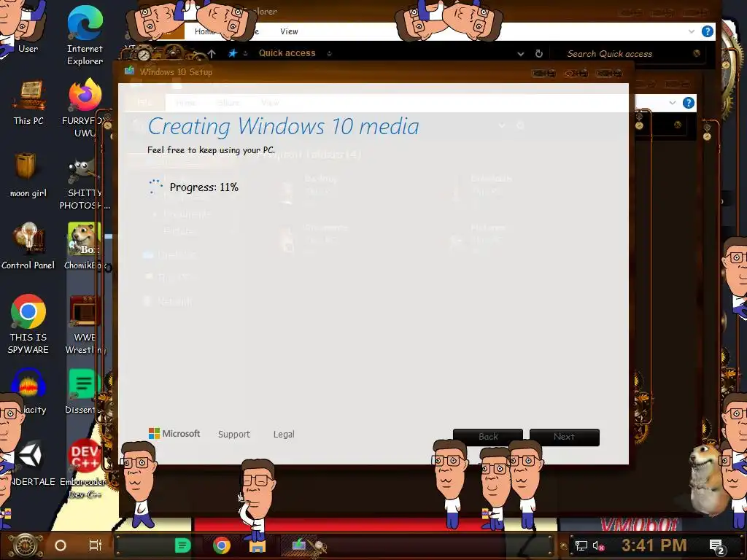Screen dimensions: 747x560
Task: Open help in second Explorer window
Action: click(x=689, y=102)
